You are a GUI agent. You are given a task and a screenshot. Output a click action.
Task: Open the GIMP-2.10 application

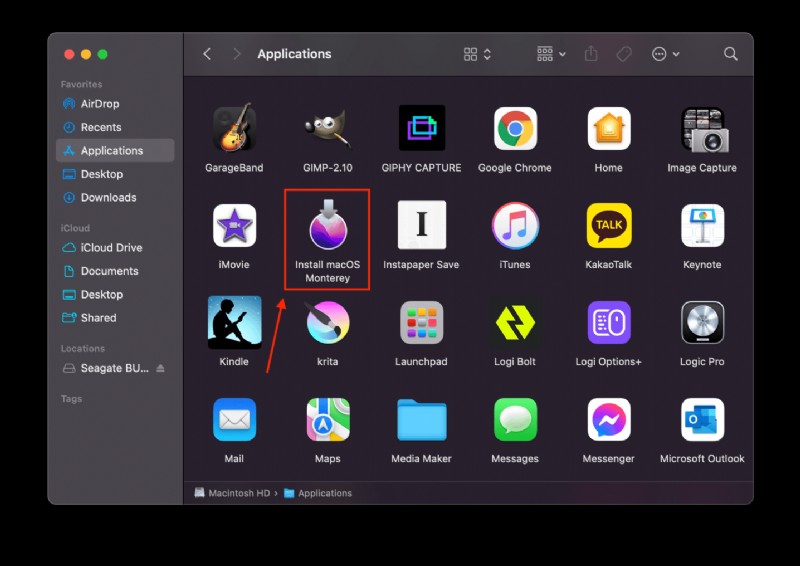click(x=327, y=129)
